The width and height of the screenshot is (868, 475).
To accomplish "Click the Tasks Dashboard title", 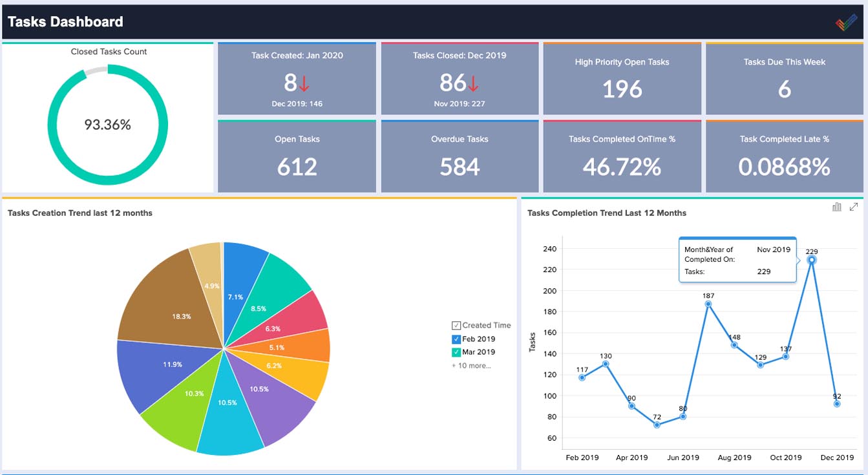I will pyautogui.click(x=65, y=22).
